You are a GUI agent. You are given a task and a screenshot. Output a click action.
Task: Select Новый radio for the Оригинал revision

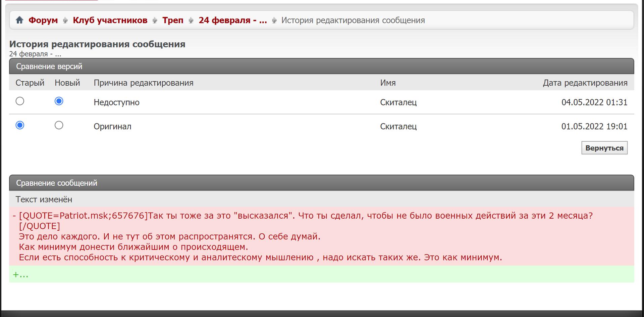[x=59, y=125]
